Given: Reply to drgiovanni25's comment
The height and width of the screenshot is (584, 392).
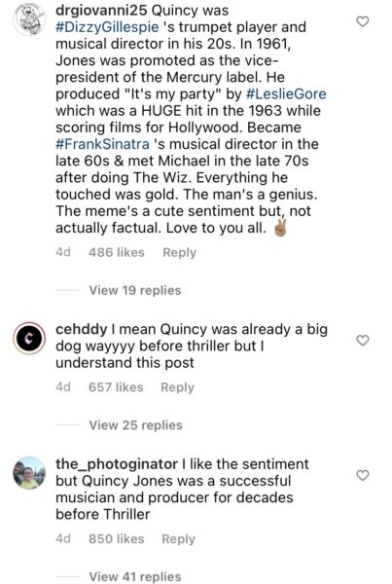Looking at the screenshot, I should tap(179, 252).
